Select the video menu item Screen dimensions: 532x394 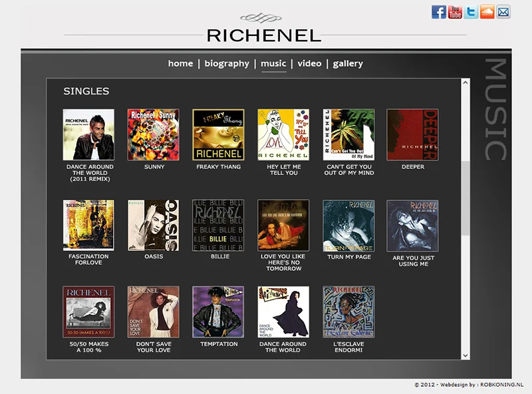point(309,64)
